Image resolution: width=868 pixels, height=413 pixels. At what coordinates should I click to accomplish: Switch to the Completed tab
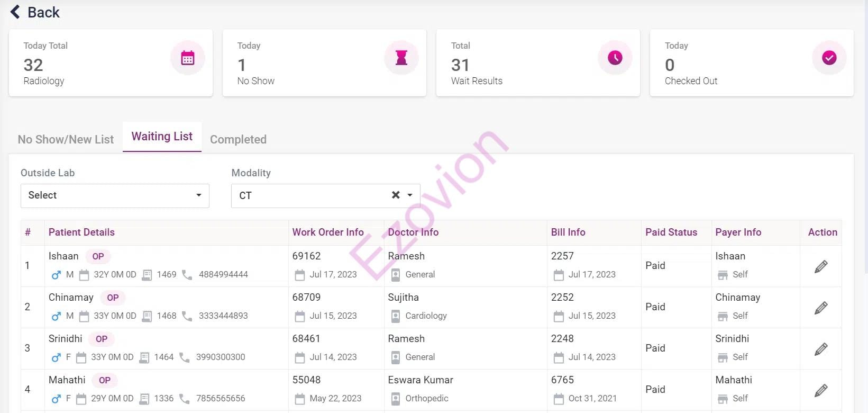(238, 139)
